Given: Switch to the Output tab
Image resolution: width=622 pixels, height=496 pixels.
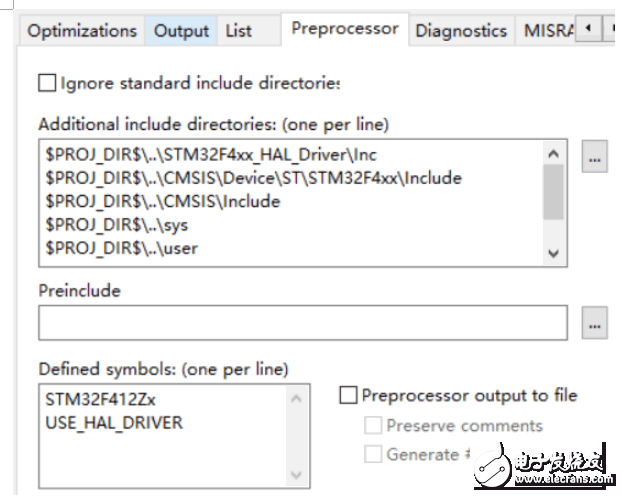Looking at the screenshot, I should (x=181, y=31).
